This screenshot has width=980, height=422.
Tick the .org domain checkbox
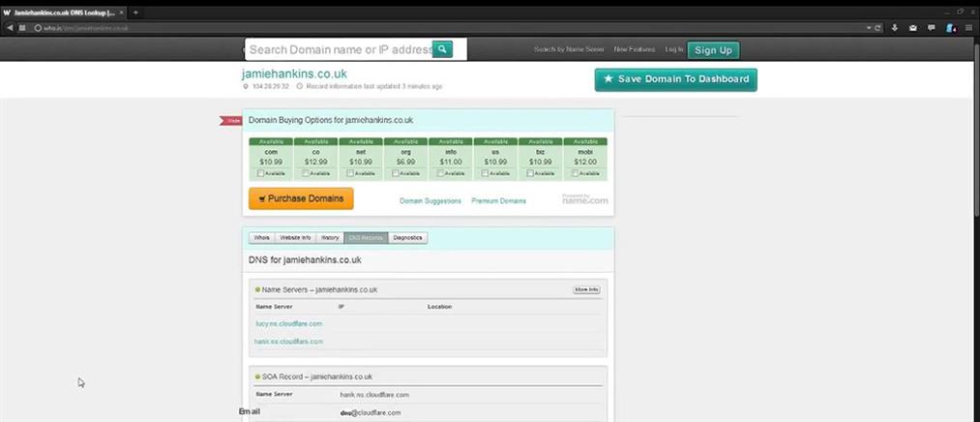pos(395,173)
